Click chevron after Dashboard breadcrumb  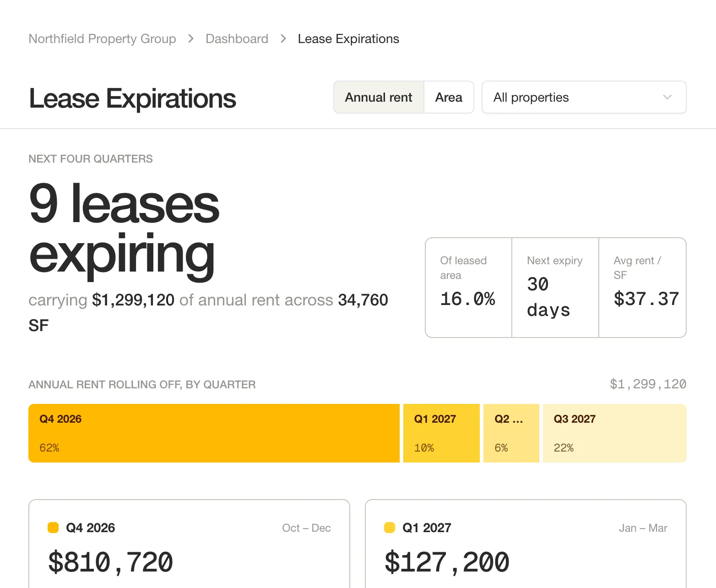[x=283, y=39]
